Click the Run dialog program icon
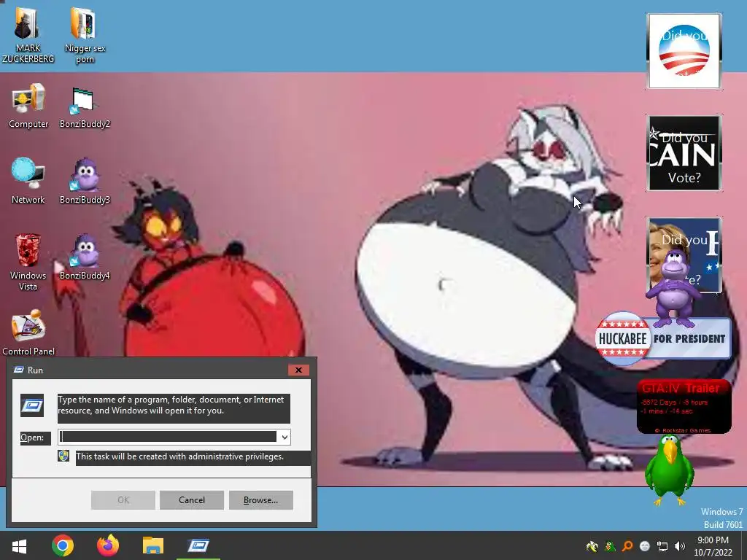The height and width of the screenshot is (560, 747). (x=32, y=405)
